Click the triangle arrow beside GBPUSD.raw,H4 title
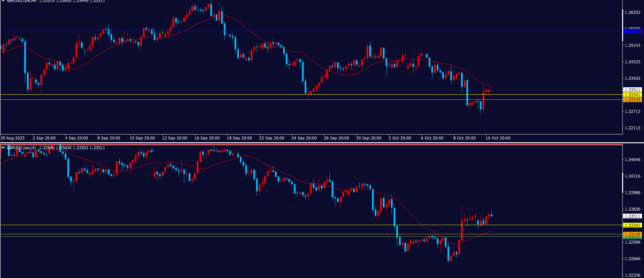The height and width of the screenshot is (278, 644). pos(3,1)
